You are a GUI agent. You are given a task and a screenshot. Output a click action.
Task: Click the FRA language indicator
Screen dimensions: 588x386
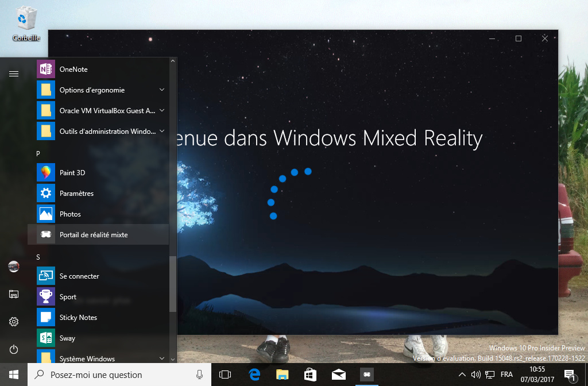506,375
